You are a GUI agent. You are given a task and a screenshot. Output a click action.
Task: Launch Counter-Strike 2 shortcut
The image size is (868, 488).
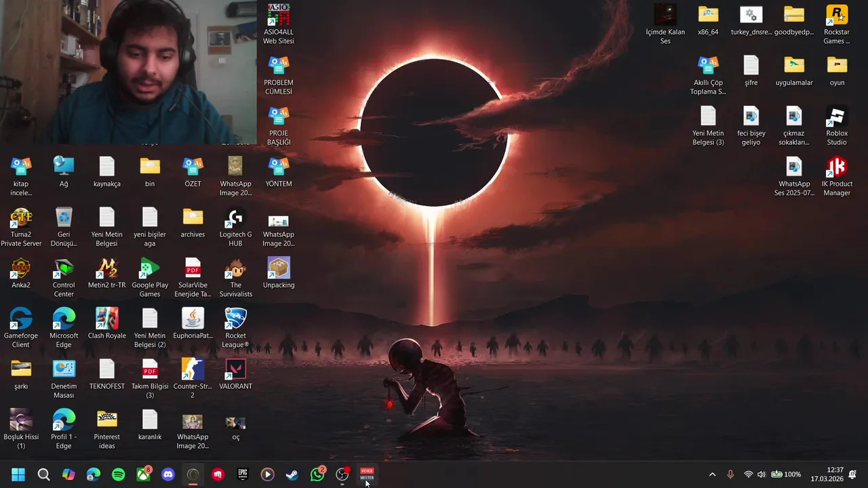click(193, 379)
